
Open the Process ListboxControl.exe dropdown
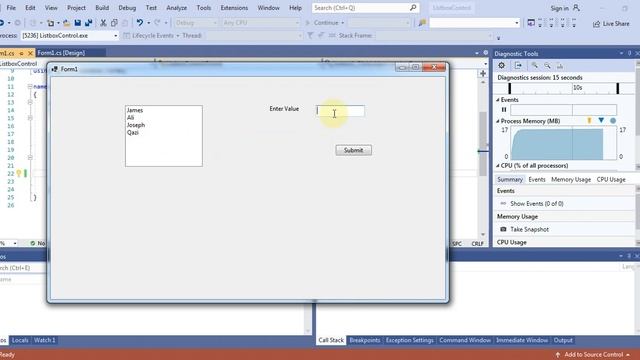[69, 36]
